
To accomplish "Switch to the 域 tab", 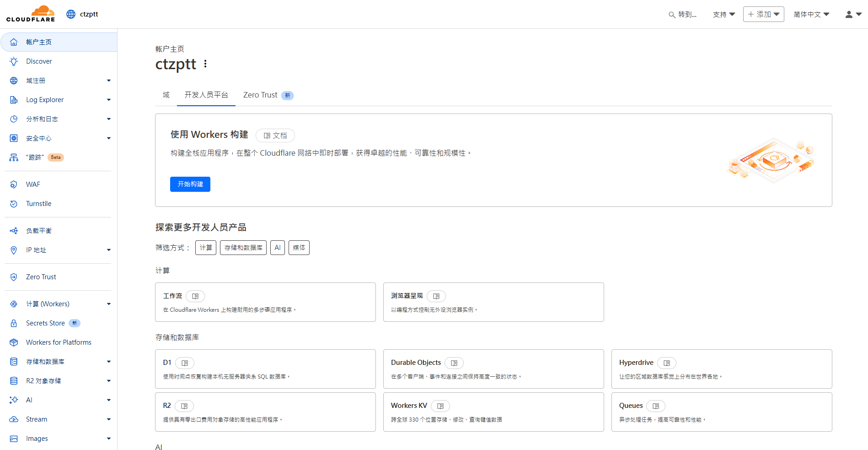I will (x=166, y=95).
